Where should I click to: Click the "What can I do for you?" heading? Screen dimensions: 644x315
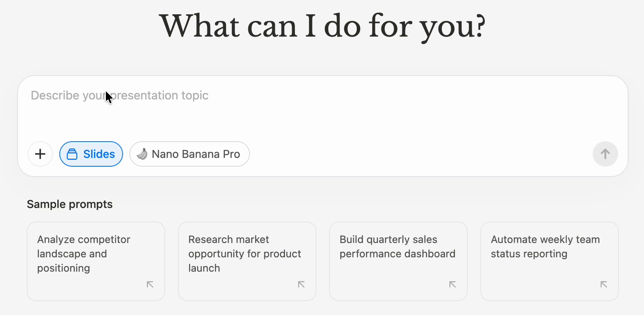[x=322, y=26]
